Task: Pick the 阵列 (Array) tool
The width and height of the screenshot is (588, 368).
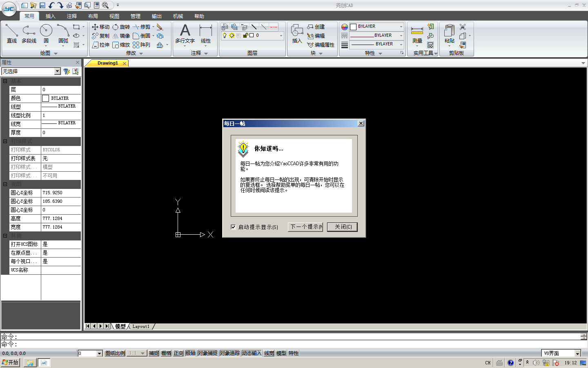Action: (141, 45)
